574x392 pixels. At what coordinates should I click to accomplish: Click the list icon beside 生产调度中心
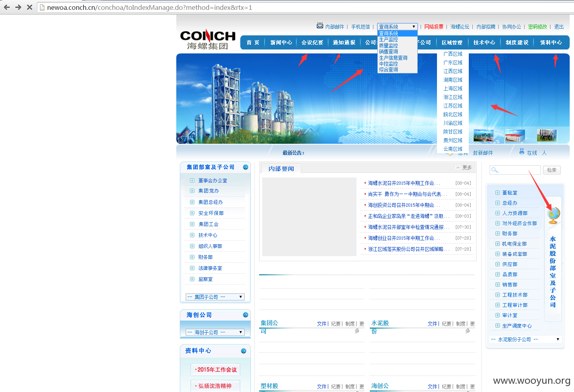coord(497,326)
